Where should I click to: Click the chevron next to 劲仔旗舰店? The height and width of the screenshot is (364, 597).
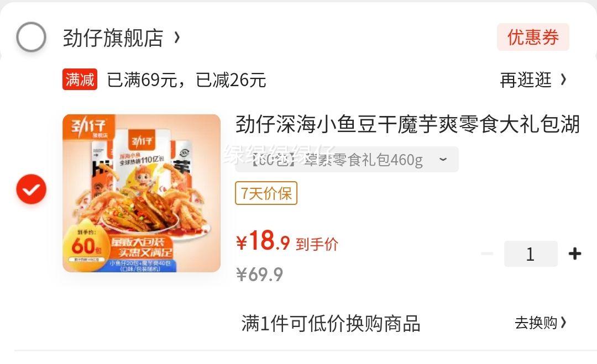click(177, 37)
